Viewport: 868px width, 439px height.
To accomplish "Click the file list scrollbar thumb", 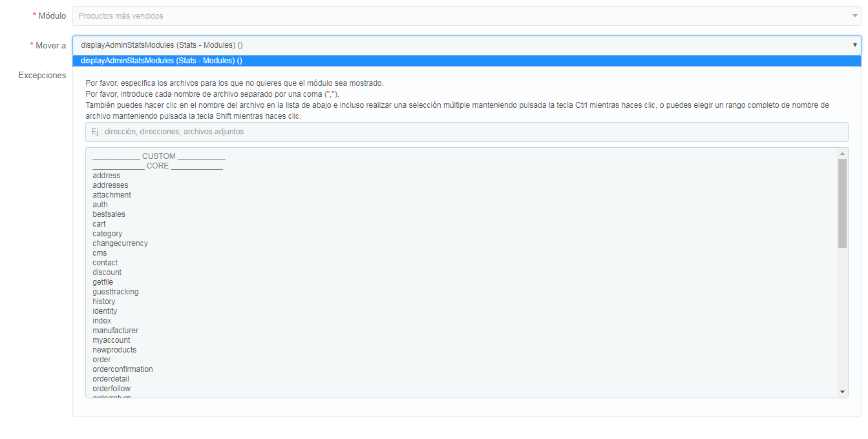I will [842, 203].
